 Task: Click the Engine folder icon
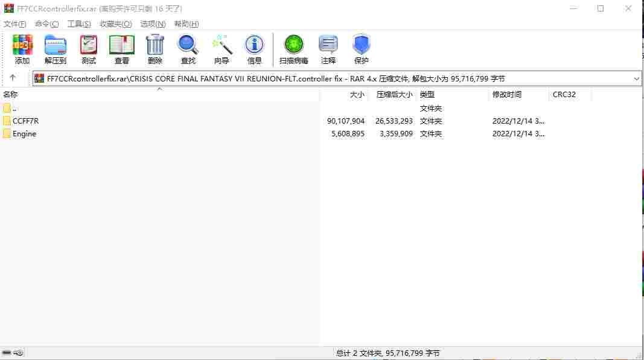(x=7, y=133)
